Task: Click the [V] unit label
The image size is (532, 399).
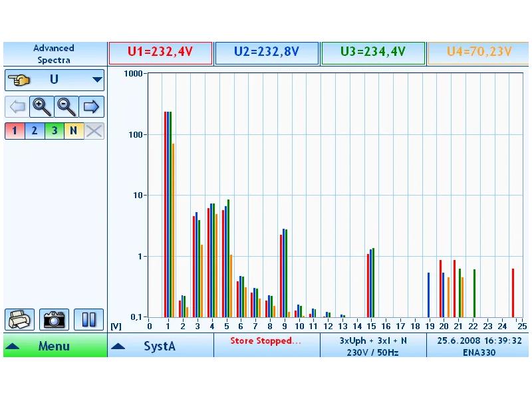Action: [116, 327]
